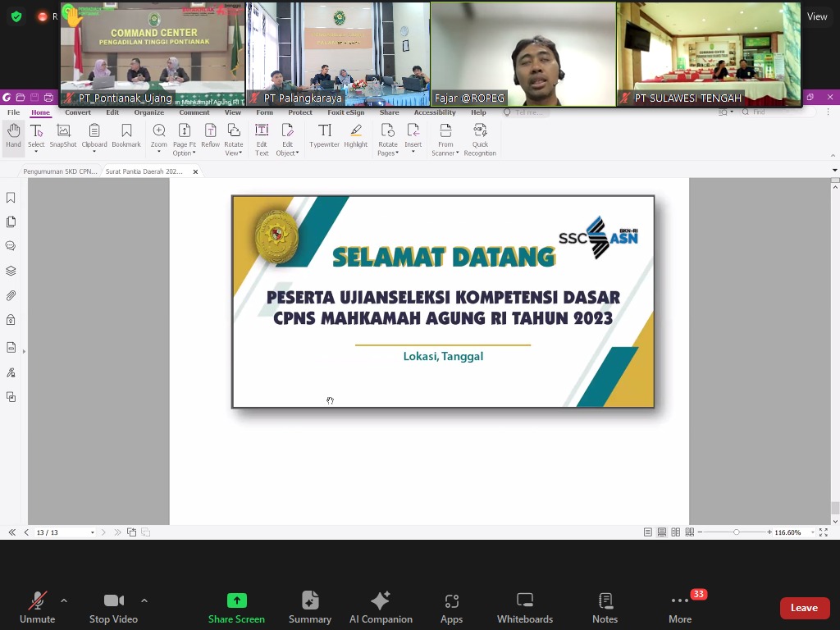Viewport: 840px width, 630px height.
Task: Open the Bookmarks panel in left sidebar
Action: coord(11,198)
